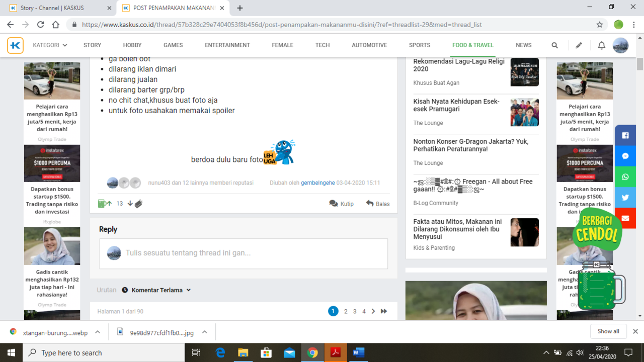Expand the KATEGORI dropdown
Viewport: 644px width, 362px height.
(x=50, y=45)
